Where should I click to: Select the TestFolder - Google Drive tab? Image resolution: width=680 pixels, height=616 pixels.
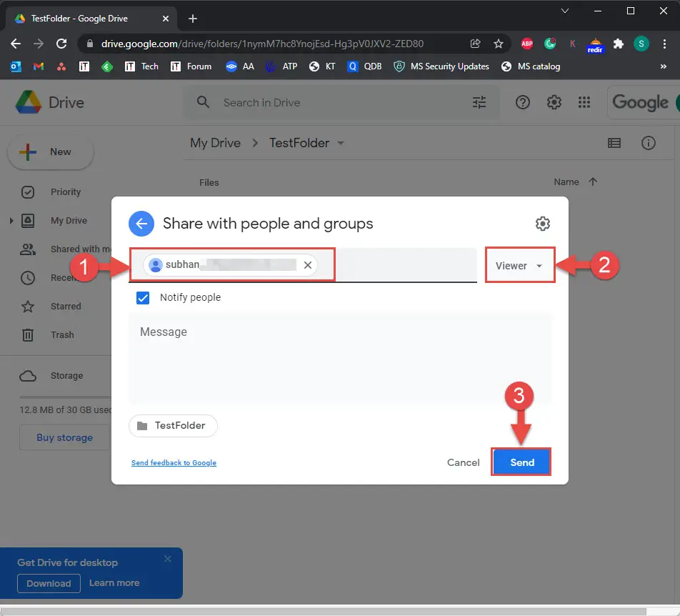(91, 19)
